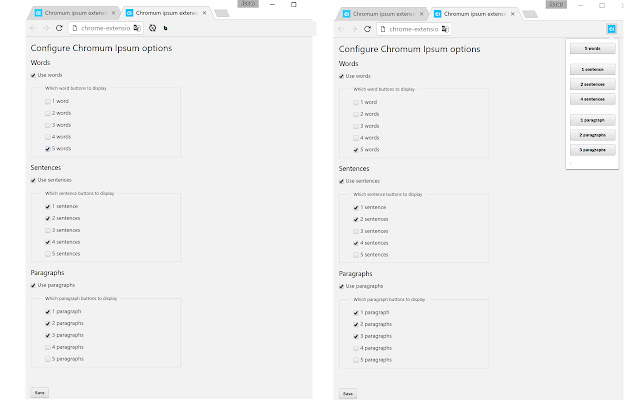Go back in the right window
640x400 pixels.
pos(341,29)
